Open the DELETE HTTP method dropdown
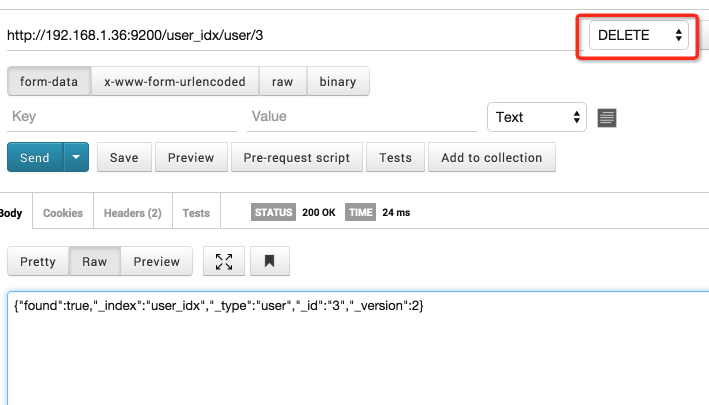709x405 pixels. (638, 35)
